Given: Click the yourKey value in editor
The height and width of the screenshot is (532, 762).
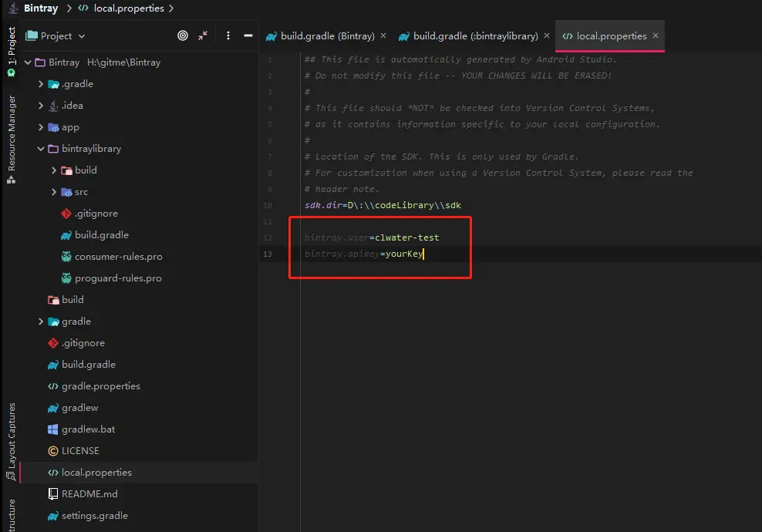Looking at the screenshot, I should coord(404,254).
